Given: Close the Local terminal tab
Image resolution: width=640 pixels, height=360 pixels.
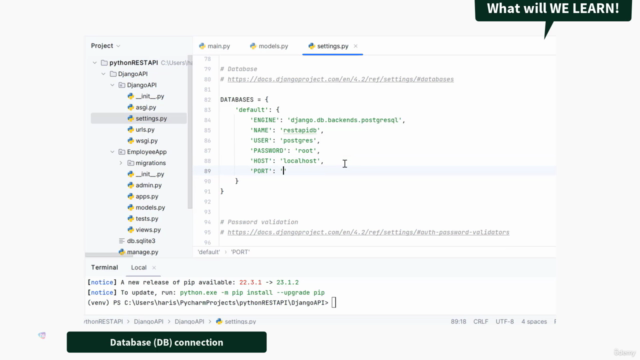Looking at the screenshot, I should pos(154,268).
